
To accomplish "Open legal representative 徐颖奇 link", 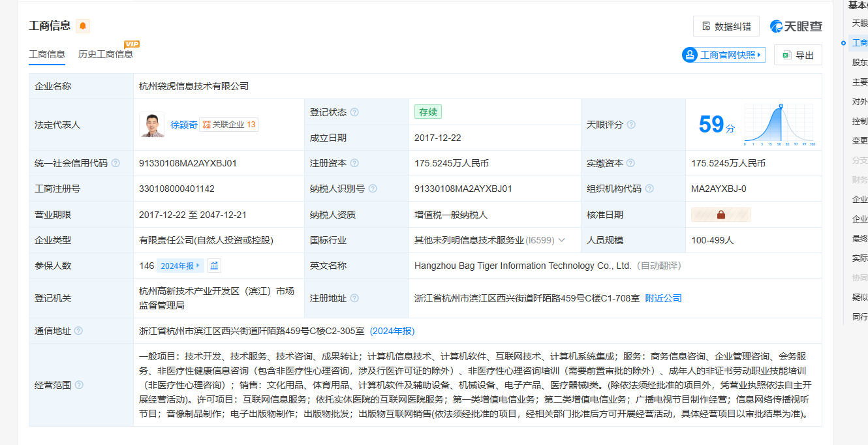I will coord(183,125).
